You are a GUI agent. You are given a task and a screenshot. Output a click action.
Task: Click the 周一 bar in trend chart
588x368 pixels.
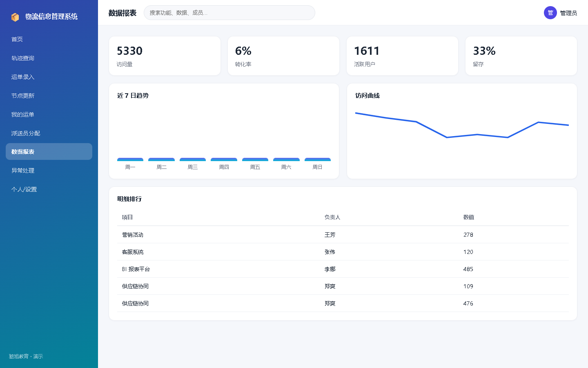pos(130,159)
